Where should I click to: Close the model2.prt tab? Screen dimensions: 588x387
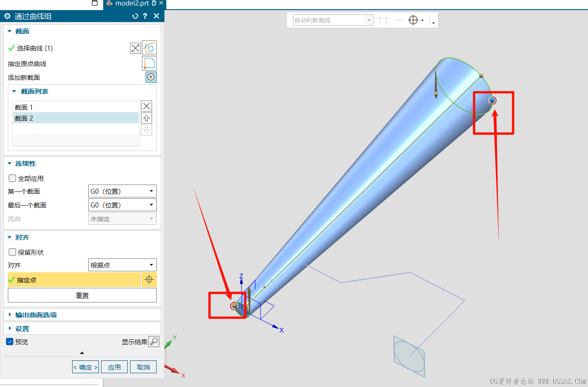[x=161, y=3]
